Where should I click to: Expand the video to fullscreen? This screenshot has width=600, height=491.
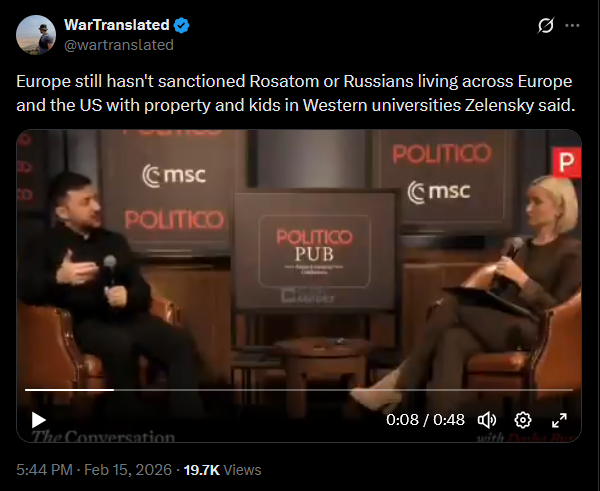[x=559, y=420]
